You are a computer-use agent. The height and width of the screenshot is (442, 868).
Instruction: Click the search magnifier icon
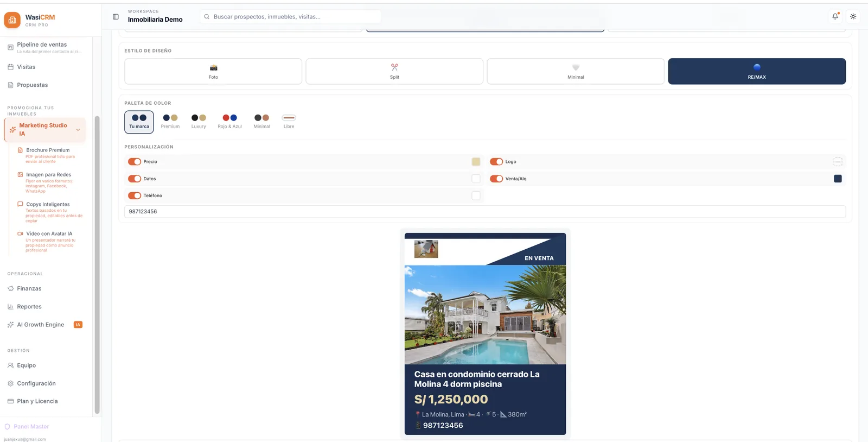pyautogui.click(x=207, y=17)
